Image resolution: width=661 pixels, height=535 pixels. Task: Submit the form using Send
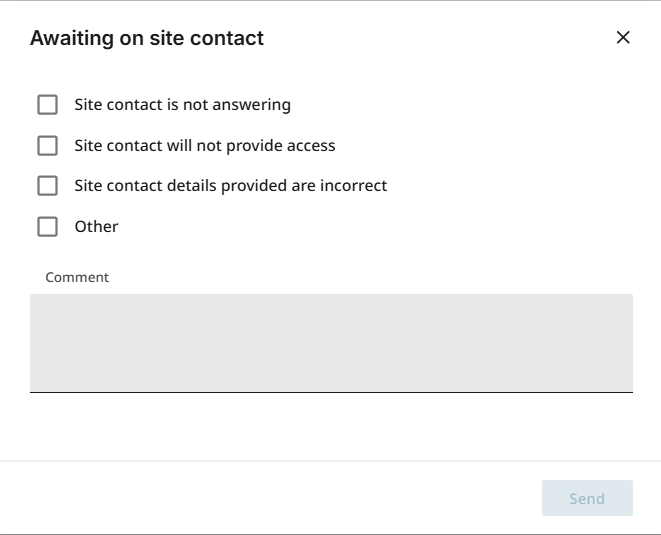(587, 498)
